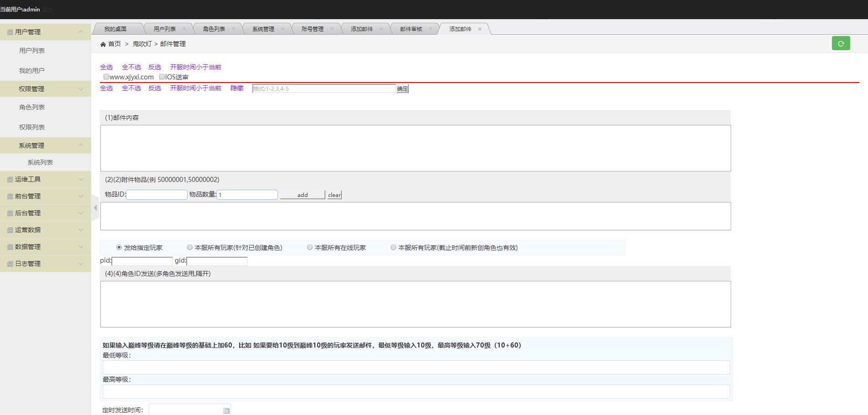Image resolution: width=868 pixels, height=415 pixels.
Task: Collapse the sidebar using left arrow handle
Action: [95, 208]
